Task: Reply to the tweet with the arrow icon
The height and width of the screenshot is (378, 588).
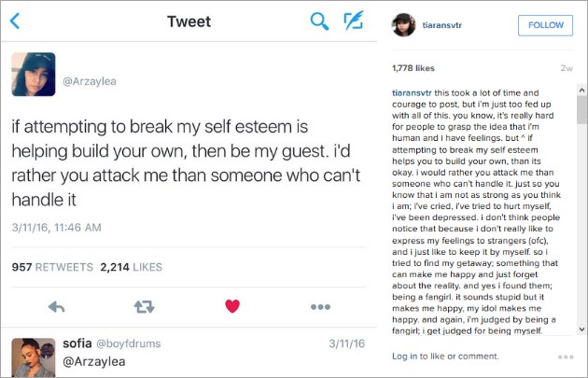Action: pos(57,307)
